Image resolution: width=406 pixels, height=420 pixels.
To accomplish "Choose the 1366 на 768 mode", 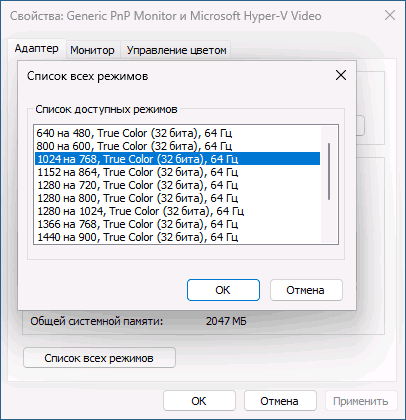I will coord(177,224).
